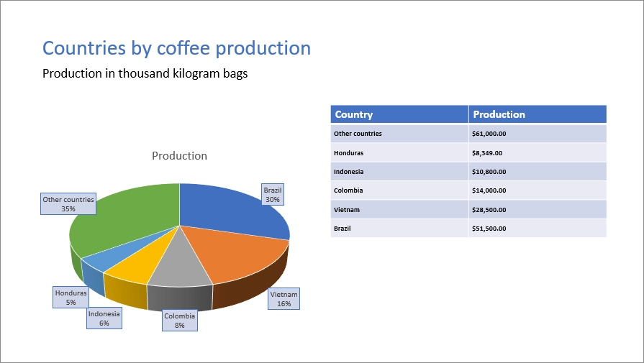Click the chart title 'Production'
Screen dimensions: 644x363
click(179, 156)
